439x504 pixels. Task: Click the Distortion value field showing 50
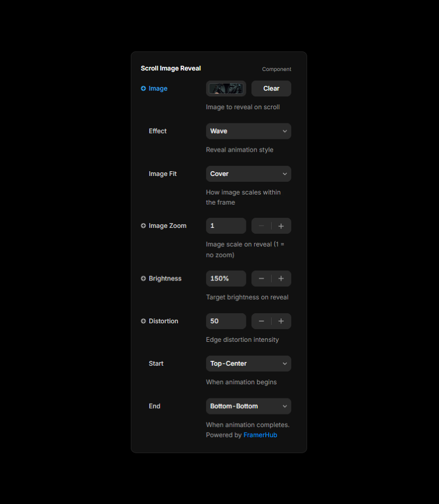pos(226,321)
